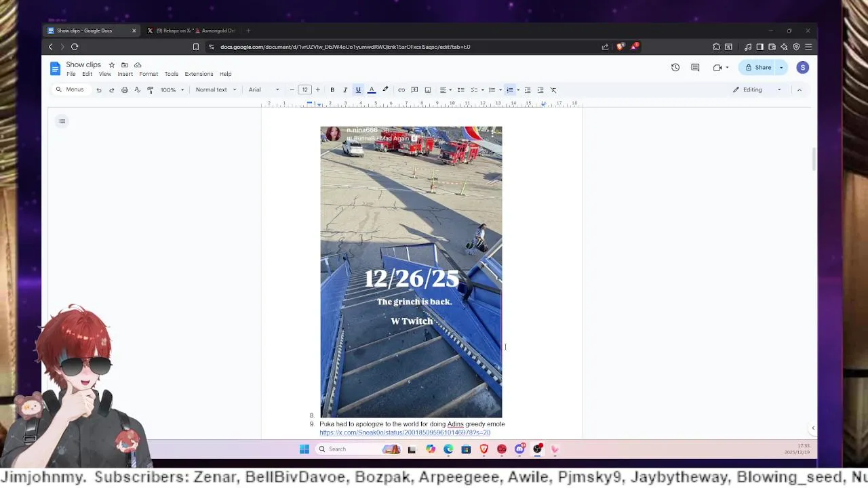
Task: Open version history clock icon
Action: click(675, 68)
